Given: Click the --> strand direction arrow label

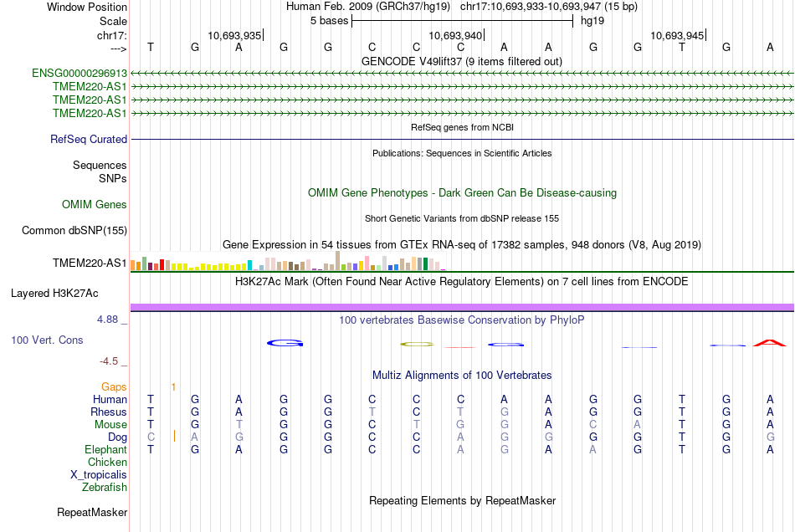Looking at the screenshot, I should click(x=118, y=49).
